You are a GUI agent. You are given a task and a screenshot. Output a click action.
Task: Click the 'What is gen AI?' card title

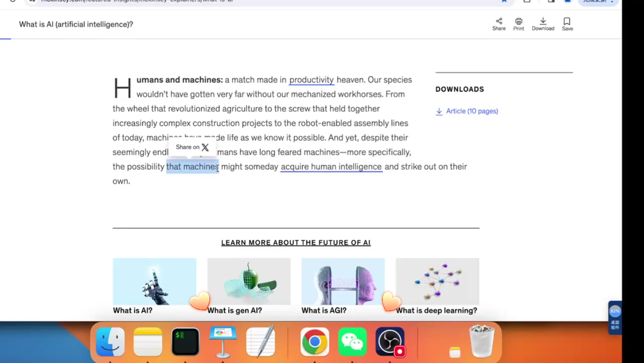[x=234, y=311]
